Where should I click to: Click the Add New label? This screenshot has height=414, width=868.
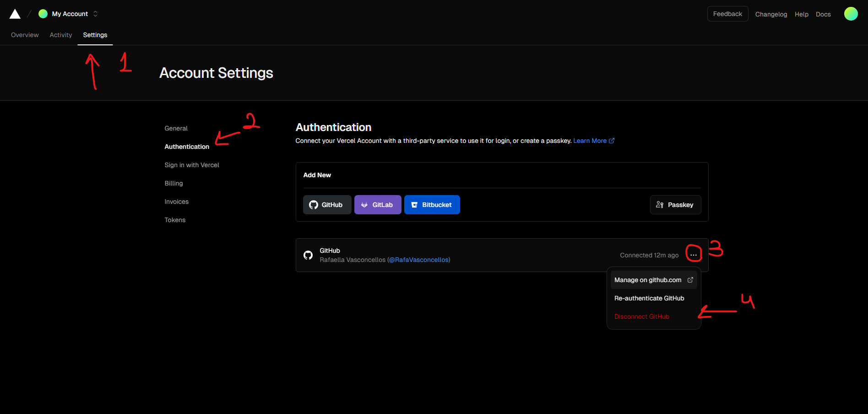point(317,175)
